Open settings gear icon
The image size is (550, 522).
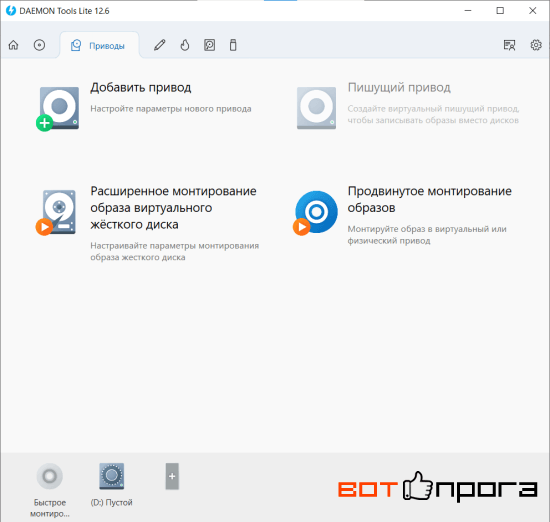[x=536, y=45]
